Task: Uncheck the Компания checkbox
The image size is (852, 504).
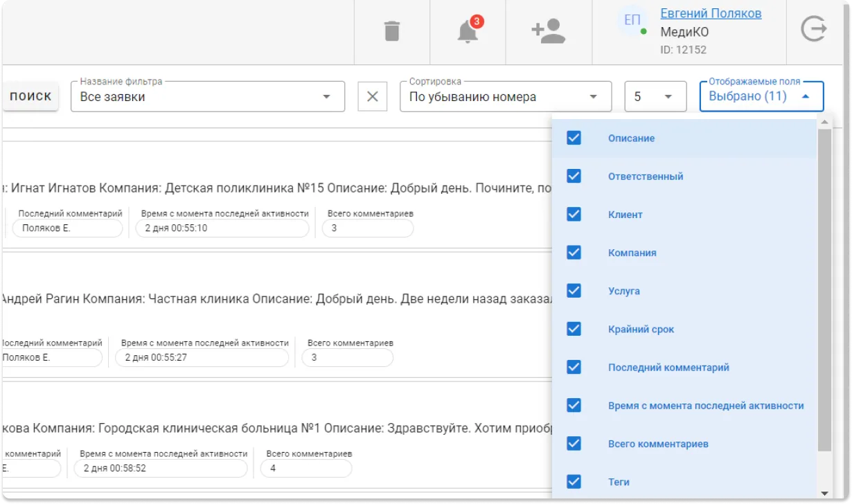Action: [x=574, y=252]
